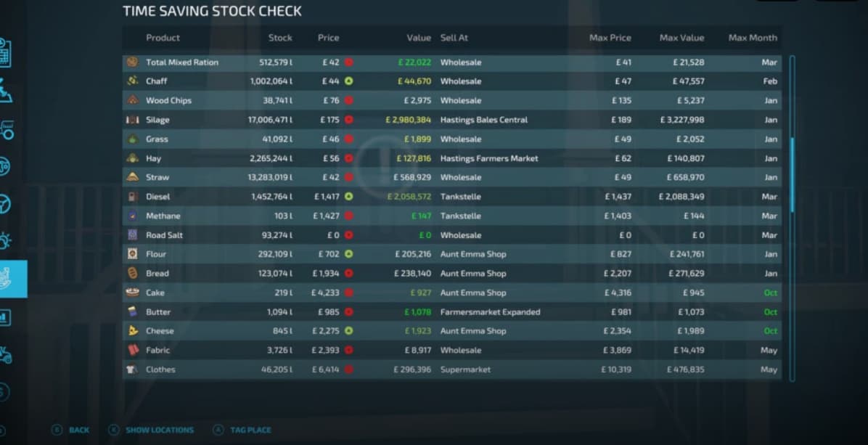
Task: Click the Diesel fuel can icon
Action: (x=132, y=197)
